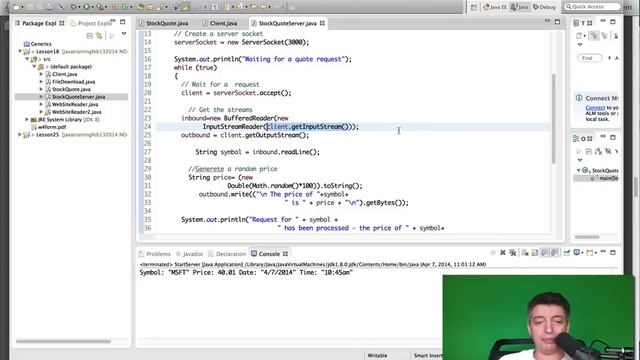The width and height of the screenshot is (640, 360).
Task: Switch to the Java EE perspective
Action: [x=495, y=7]
